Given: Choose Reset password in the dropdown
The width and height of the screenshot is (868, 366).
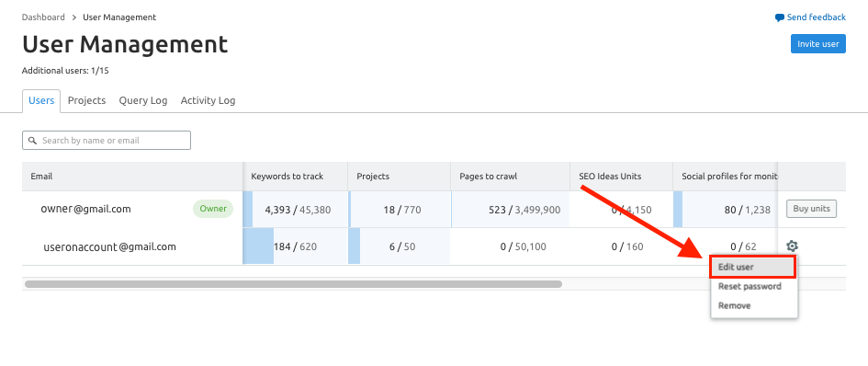Looking at the screenshot, I should tap(750, 286).
